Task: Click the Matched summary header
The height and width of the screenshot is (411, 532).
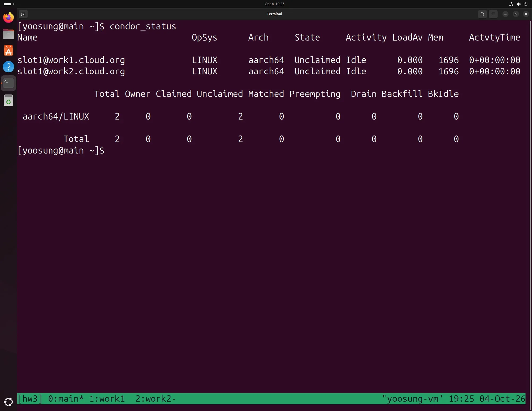Action: (x=266, y=94)
